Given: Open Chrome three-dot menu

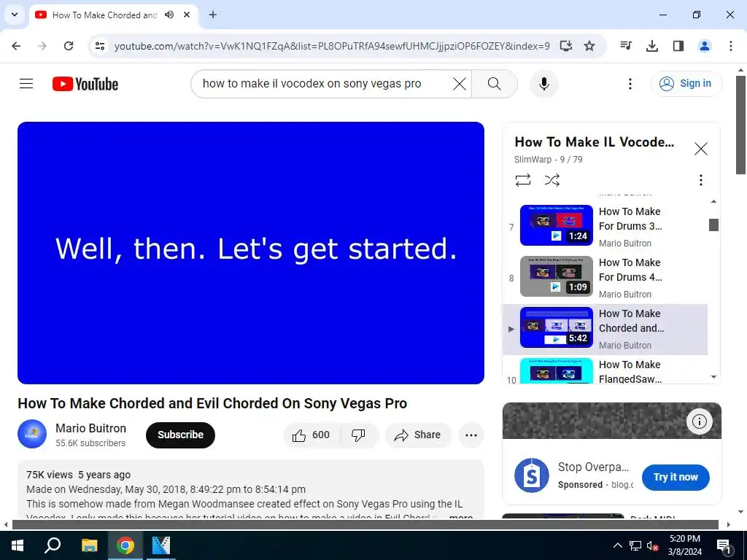Looking at the screenshot, I should [730, 46].
